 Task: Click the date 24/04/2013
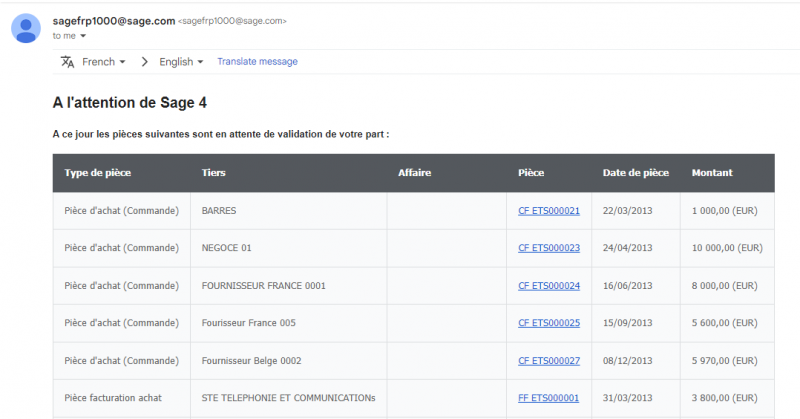click(628, 248)
